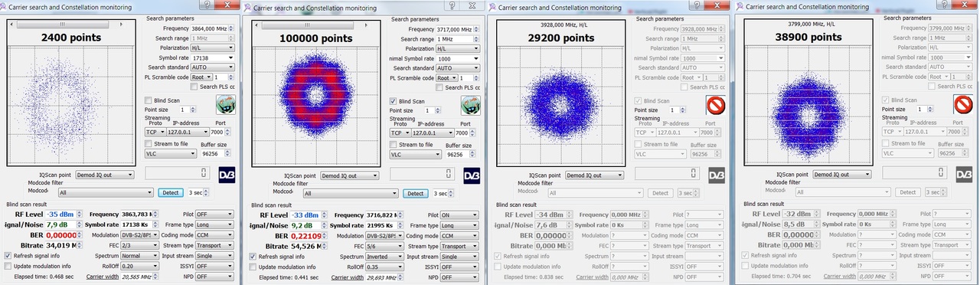Viewport: 980px width, 285px height.
Task: Open Search standard AUTO dropdown in 3717 MHz window
Action: [x=457, y=67]
